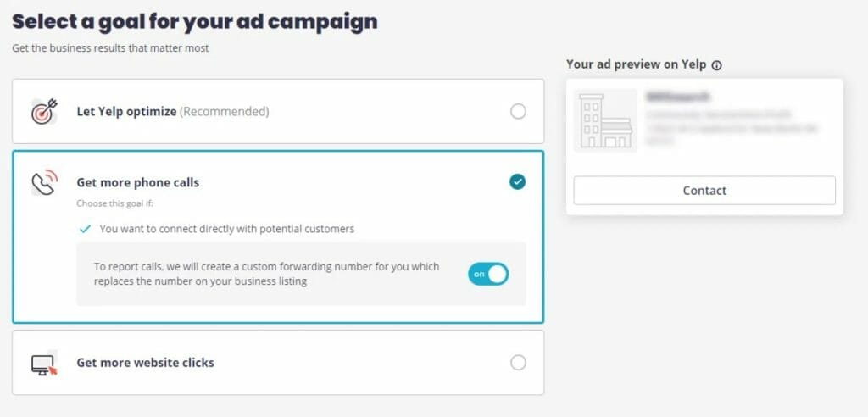Viewport: 868px width, 417px height.
Task: Select the Get more website clicks radio
Action: pos(518,363)
